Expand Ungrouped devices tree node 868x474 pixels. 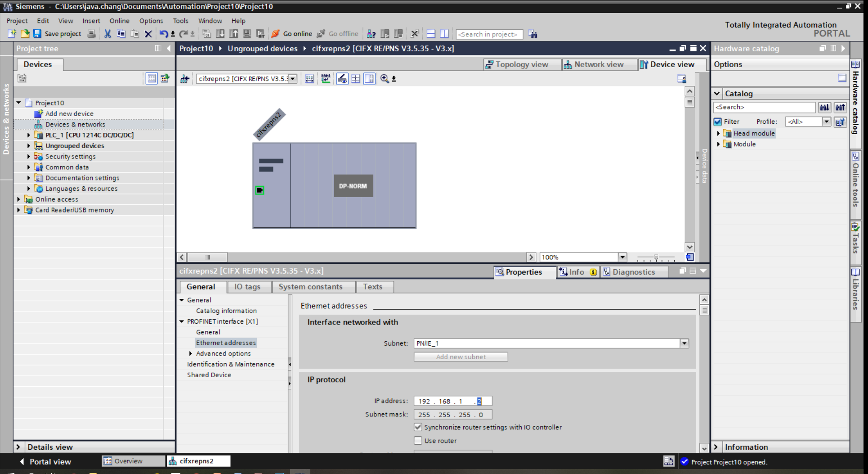coord(28,146)
